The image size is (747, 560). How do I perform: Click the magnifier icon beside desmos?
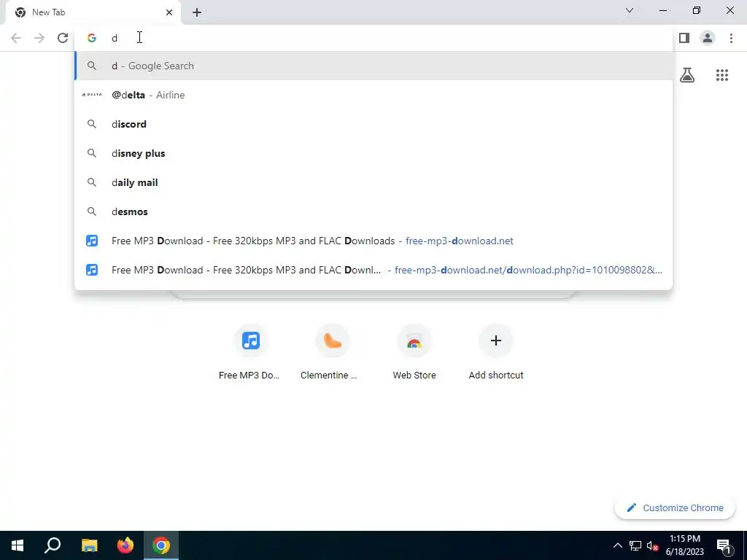click(91, 211)
